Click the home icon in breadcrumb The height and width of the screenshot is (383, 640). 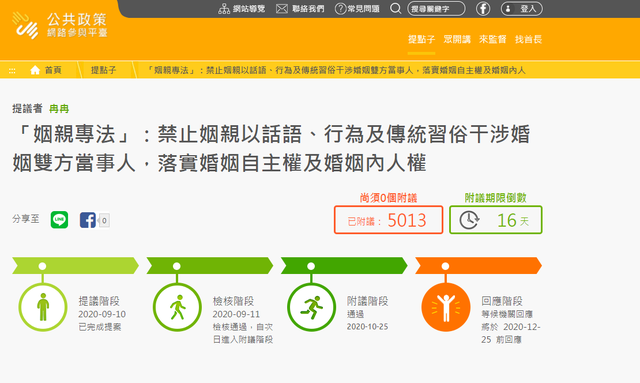[x=35, y=70]
